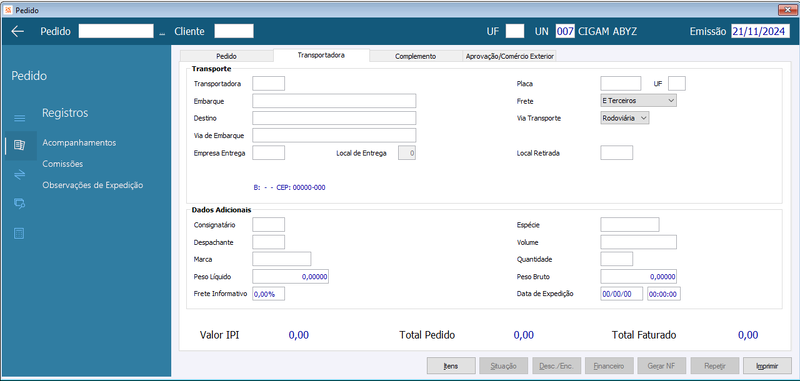Click the ellipsis lookup next to Pedido field
The width and height of the screenshot is (800, 381).
click(162, 32)
